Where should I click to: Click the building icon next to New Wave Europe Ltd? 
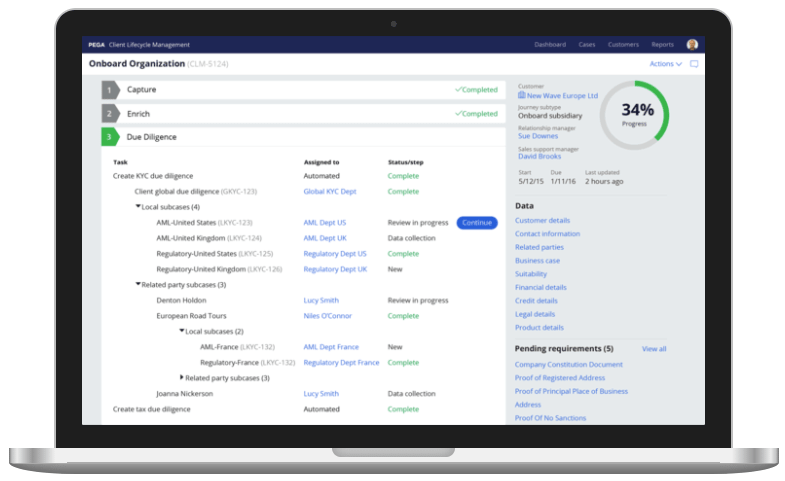click(522, 95)
